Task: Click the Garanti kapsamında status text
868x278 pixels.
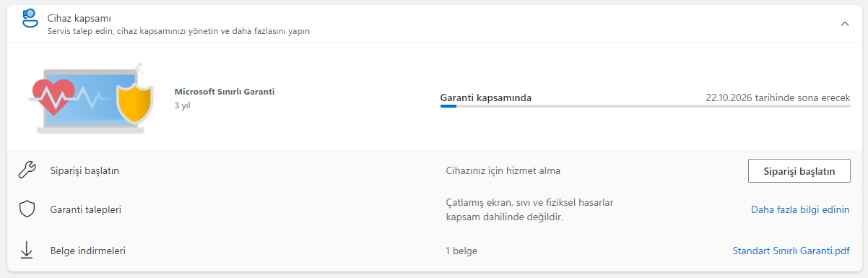Action: [x=486, y=97]
